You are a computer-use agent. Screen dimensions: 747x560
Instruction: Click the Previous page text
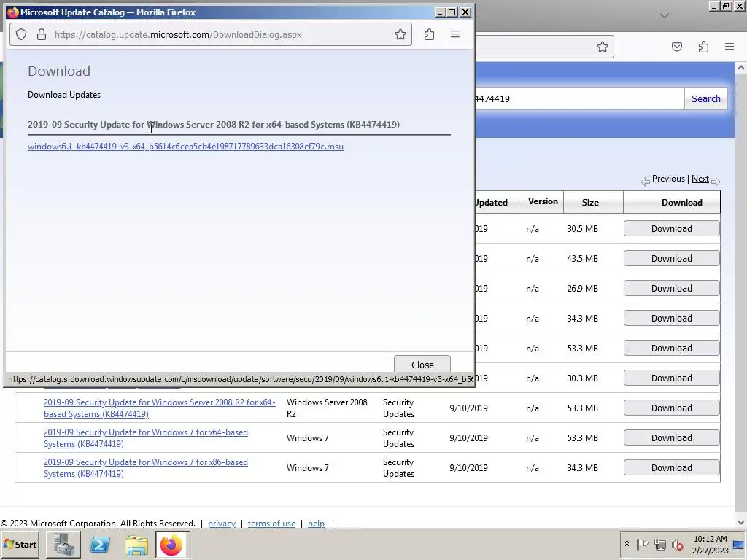coord(668,179)
